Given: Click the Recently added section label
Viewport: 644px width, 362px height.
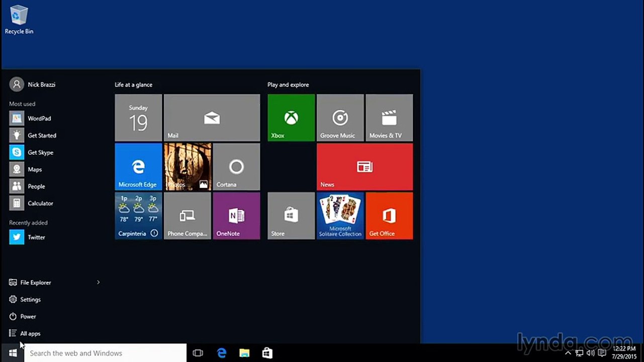Looking at the screenshot, I should coord(28,223).
